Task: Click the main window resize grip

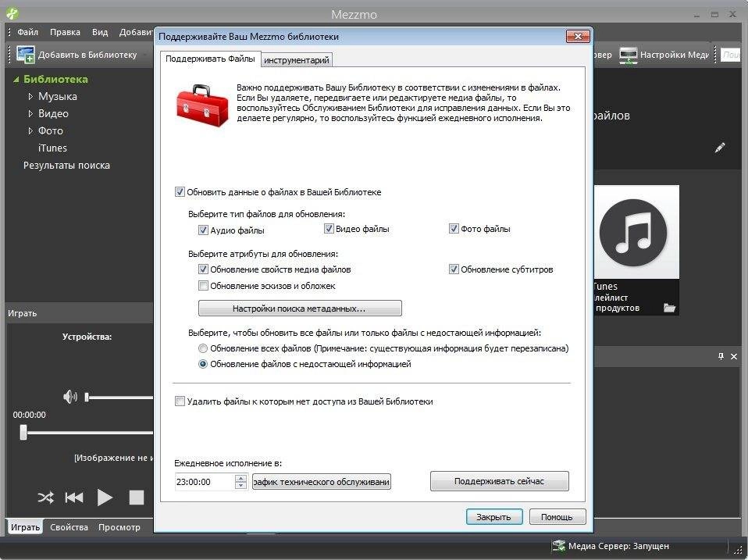Action: (x=737, y=550)
